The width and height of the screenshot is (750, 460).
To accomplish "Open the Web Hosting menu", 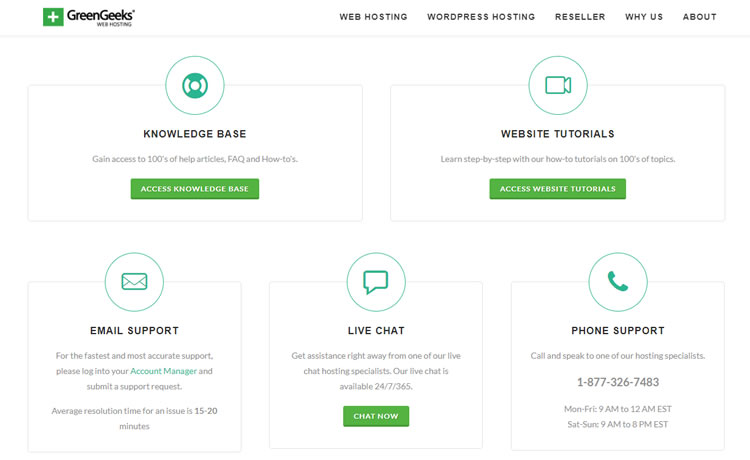I will tap(374, 17).
